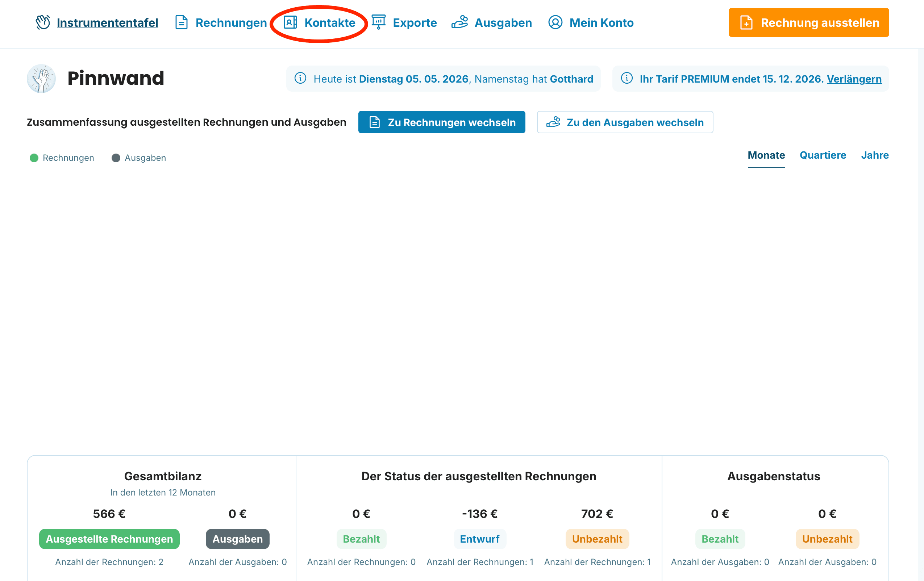Click the '-136 €' draft amount

480,514
